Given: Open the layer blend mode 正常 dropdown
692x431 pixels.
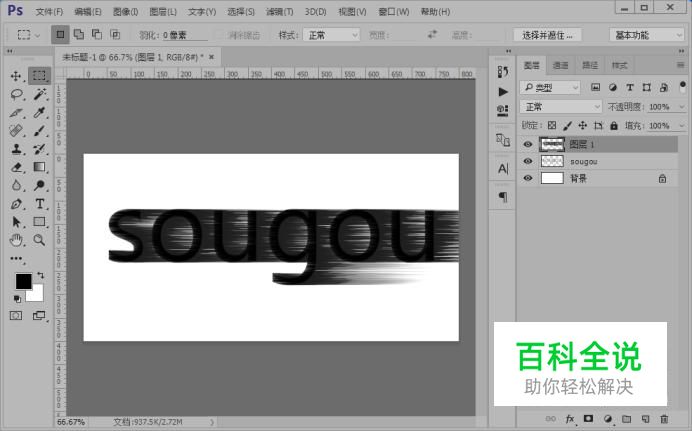Looking at the screenshot, I should tap(560, 107).
